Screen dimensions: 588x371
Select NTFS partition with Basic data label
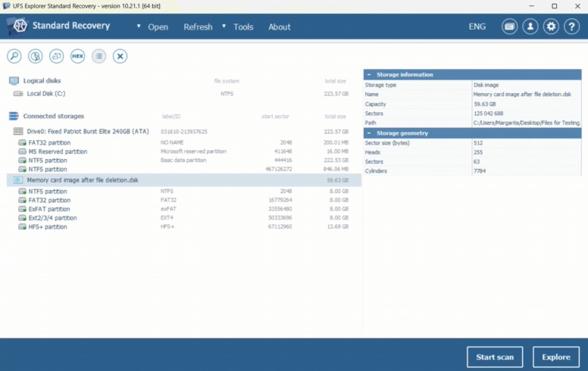click(183, 161)
